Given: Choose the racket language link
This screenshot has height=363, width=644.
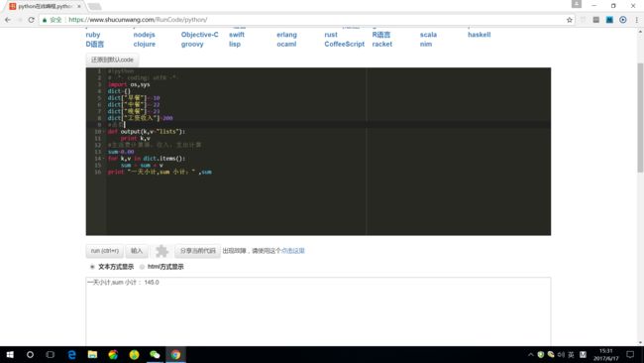Looking at the screenshot, I should [x=382, y=45].
